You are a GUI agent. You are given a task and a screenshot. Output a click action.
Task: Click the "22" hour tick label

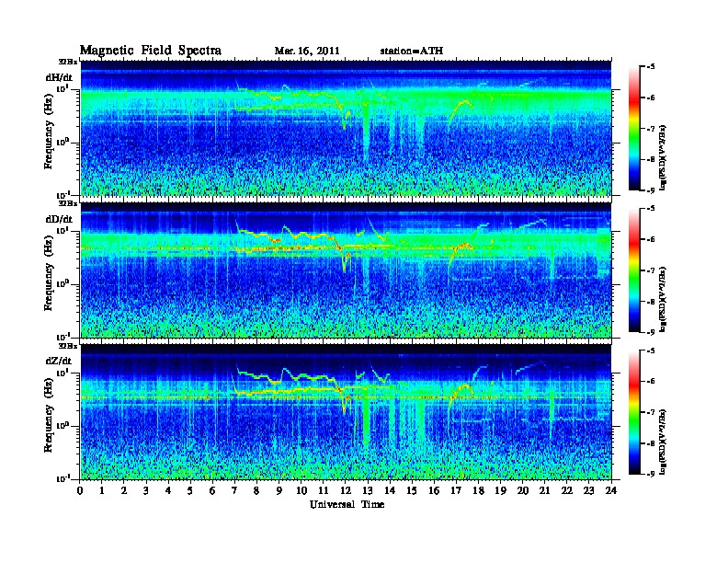[567, 490]
